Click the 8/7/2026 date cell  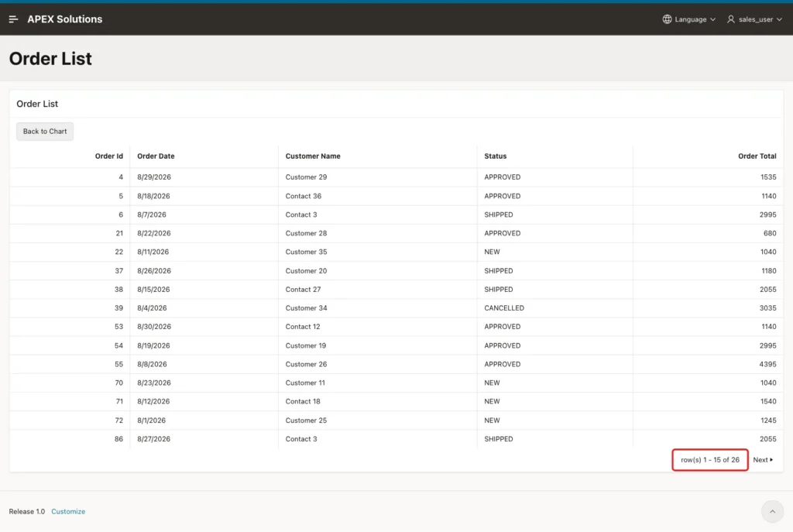[x=152, y=215]
